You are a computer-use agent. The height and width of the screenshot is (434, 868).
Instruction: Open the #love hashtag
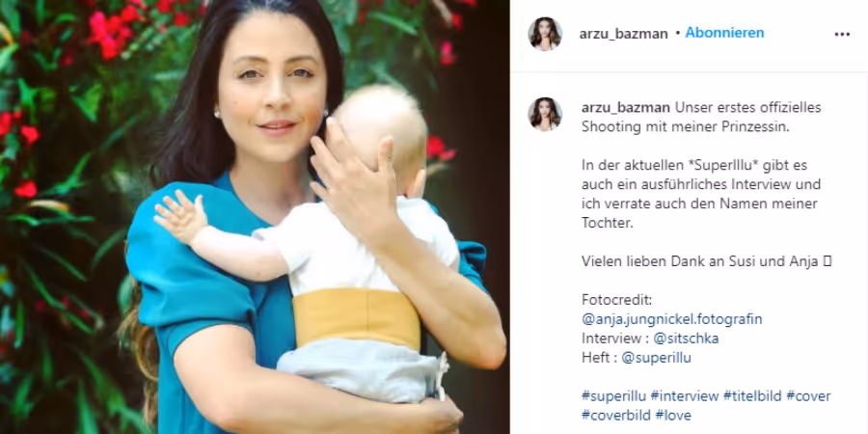[x=673, y=415]
